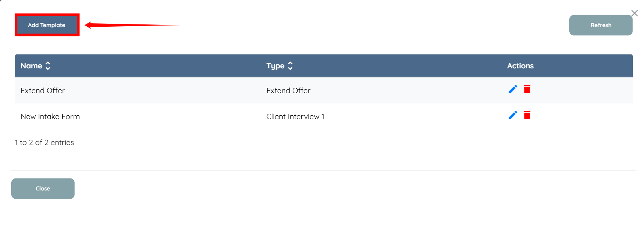Delete the Extend Offer template via trash
This screenshot has height=228, width=644.
tap(527, 89)
